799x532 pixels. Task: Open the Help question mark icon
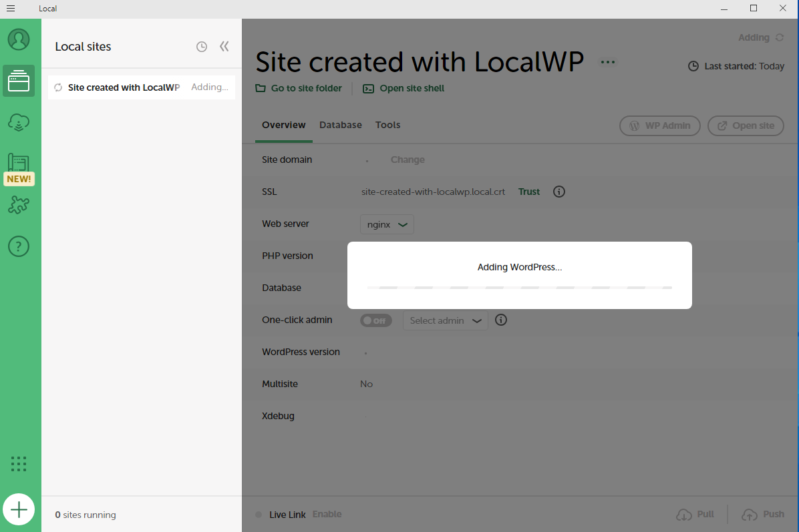[x=19, y=246]
